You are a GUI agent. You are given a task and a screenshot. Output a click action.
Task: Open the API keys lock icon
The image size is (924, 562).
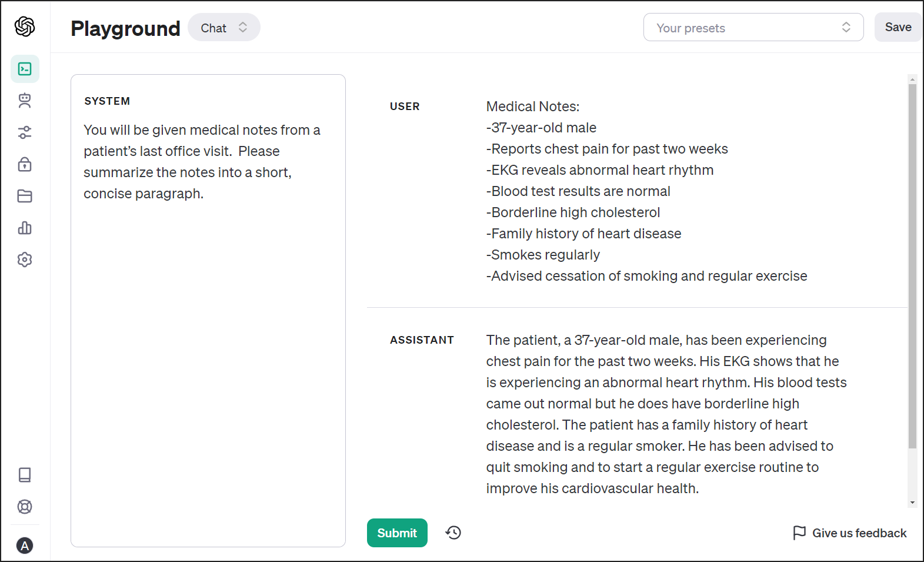pos(25,164)
